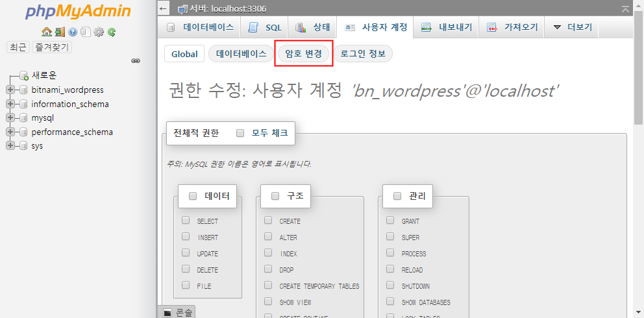Expand the sys tree node

point(10,145)
